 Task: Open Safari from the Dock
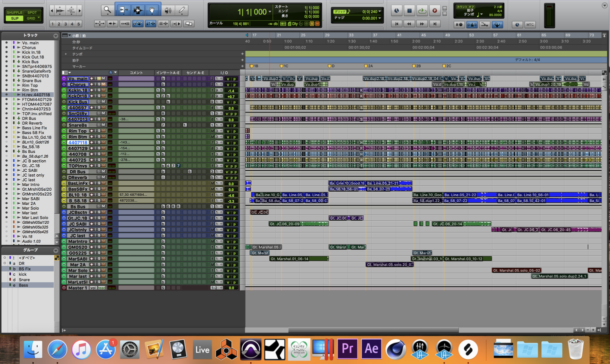(57, 349)
